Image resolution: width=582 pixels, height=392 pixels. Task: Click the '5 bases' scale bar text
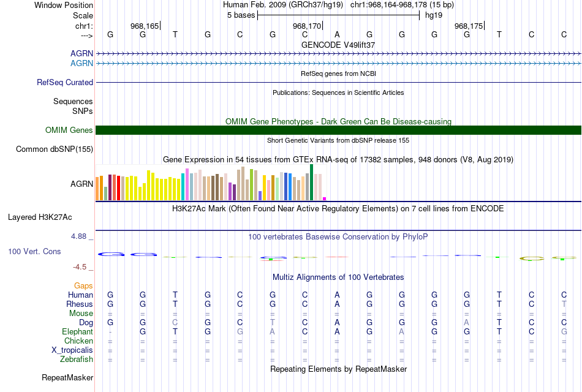tap(241, 15)
